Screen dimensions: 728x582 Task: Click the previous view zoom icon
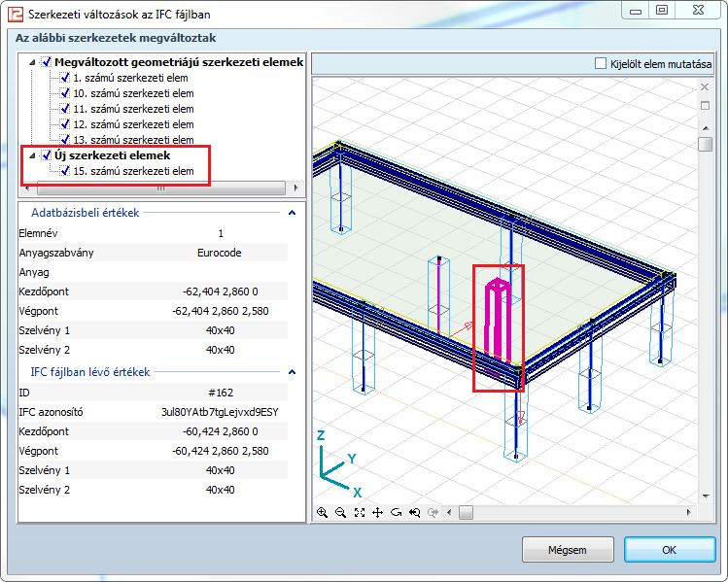pyautogui.click(x=415, y=512)
